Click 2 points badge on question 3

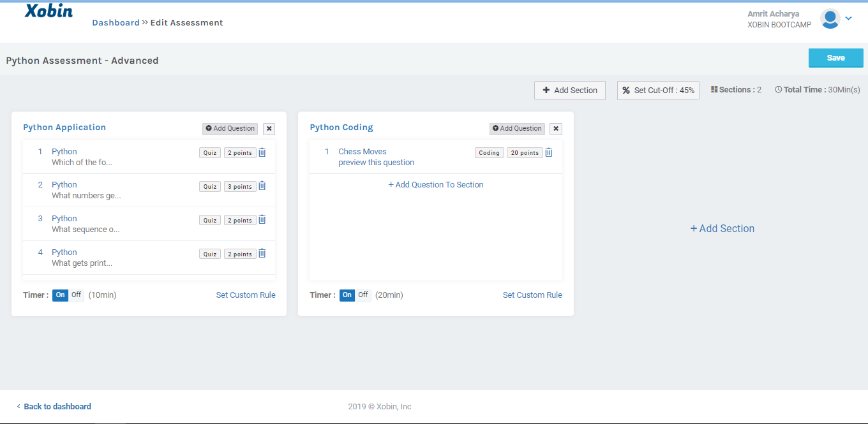pos(240,220)
